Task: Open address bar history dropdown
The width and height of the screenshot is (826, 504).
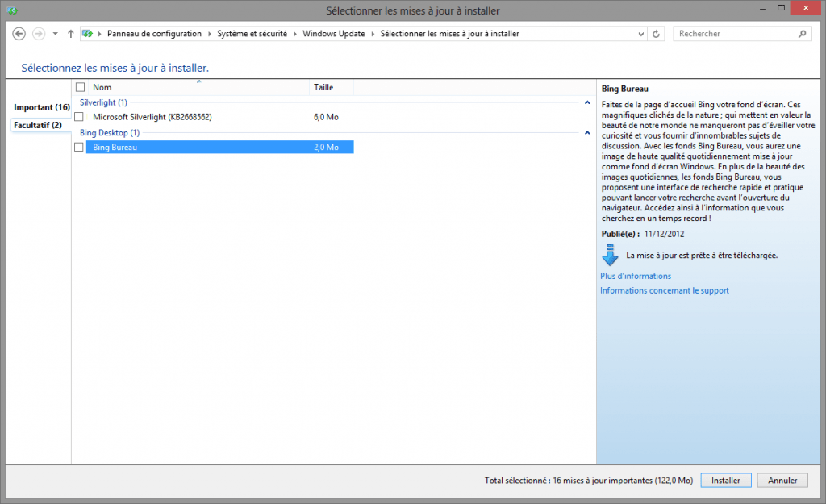Action: tap(641, 34)
